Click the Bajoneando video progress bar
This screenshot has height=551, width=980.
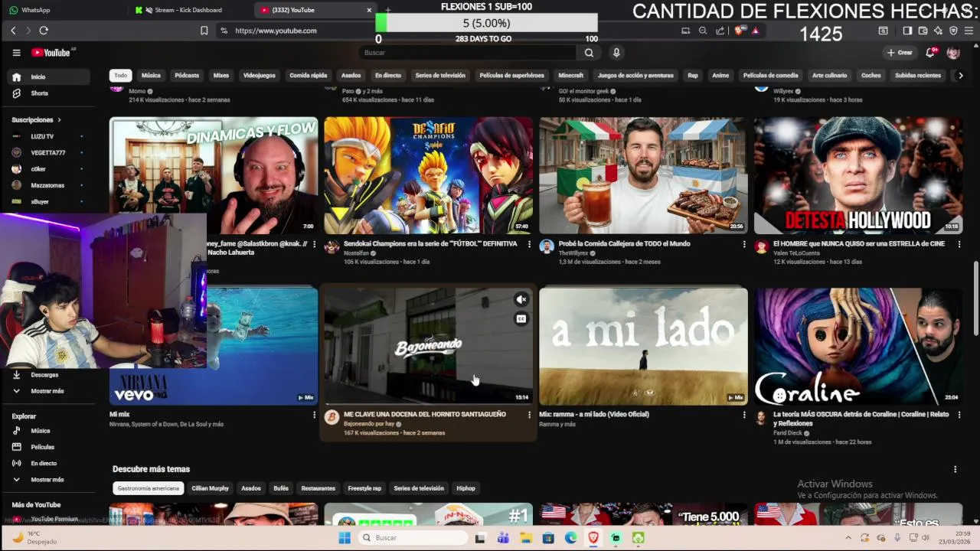coord(428,404)
